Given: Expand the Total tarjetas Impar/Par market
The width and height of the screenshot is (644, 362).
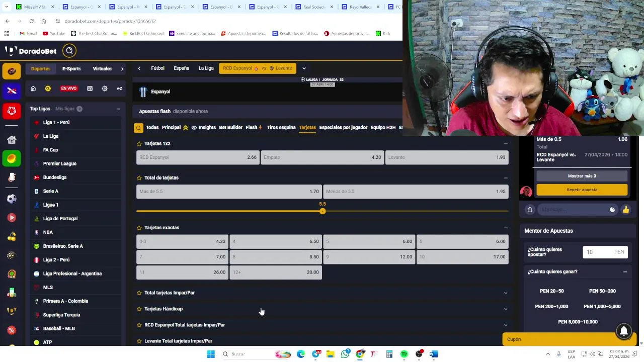Looking at the screenshot, I should coord(506,293).
